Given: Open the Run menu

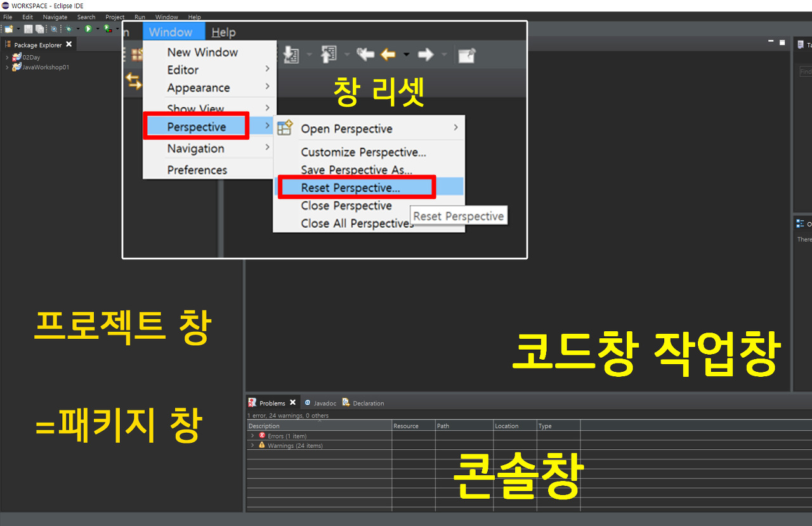Looking at the screenshot, I should [140, 17].
